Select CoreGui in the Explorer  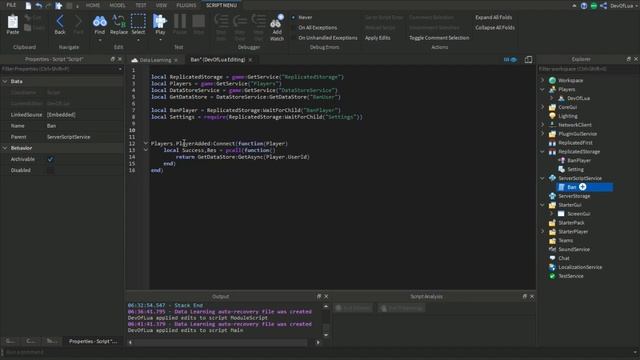pyautogui.click(x=567, y=107)
